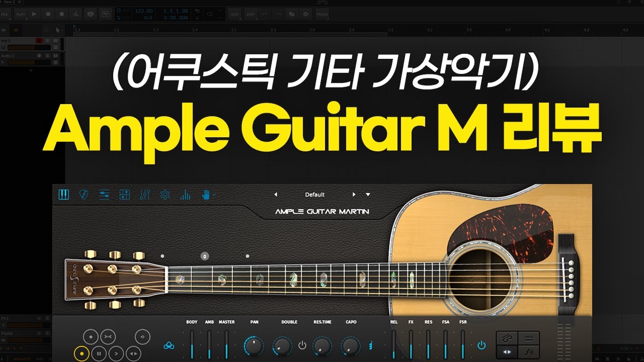Solo the Audio 2 track
This screenshot has width=644, height=362.
click(47, 56)
